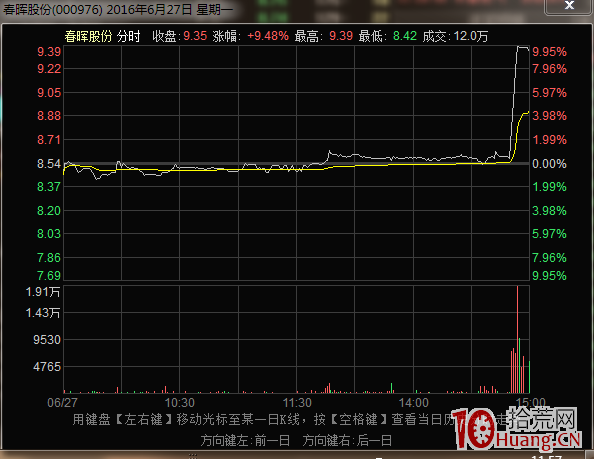Click the yellow stock name 春晖股份
Screen dimensions: 594x459
[x=88, y=36]
